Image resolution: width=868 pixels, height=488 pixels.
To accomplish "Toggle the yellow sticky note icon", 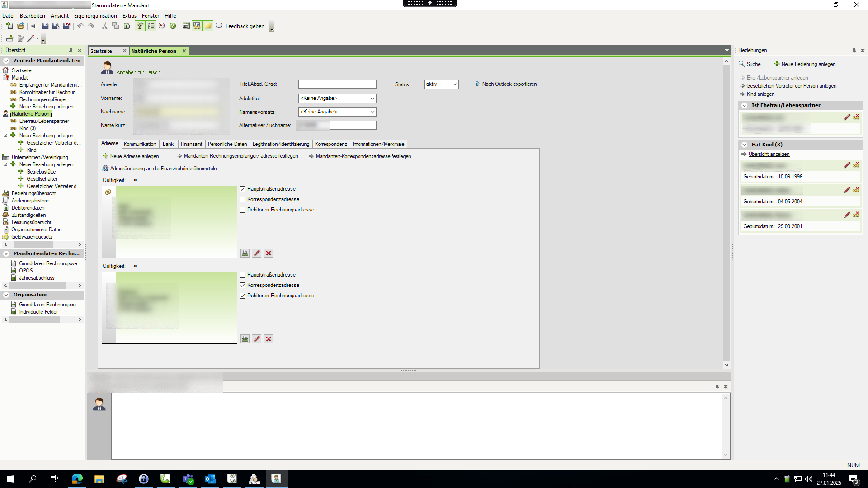I will click(x=208, y=26).
